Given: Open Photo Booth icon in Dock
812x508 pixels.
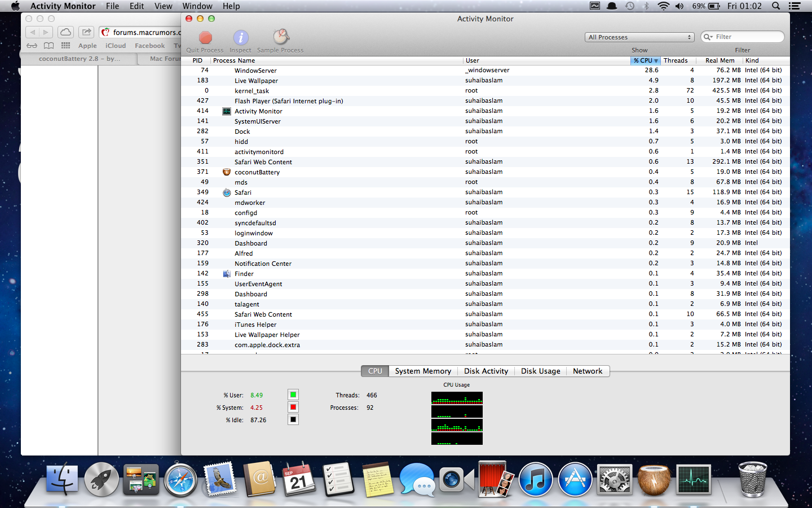Looking at the screenshot, I should click(496, 479).
